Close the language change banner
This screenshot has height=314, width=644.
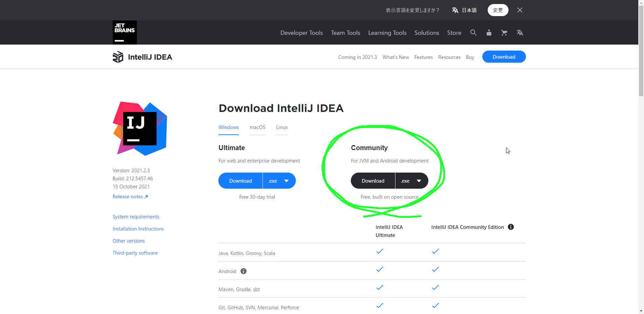pos(520,10)
